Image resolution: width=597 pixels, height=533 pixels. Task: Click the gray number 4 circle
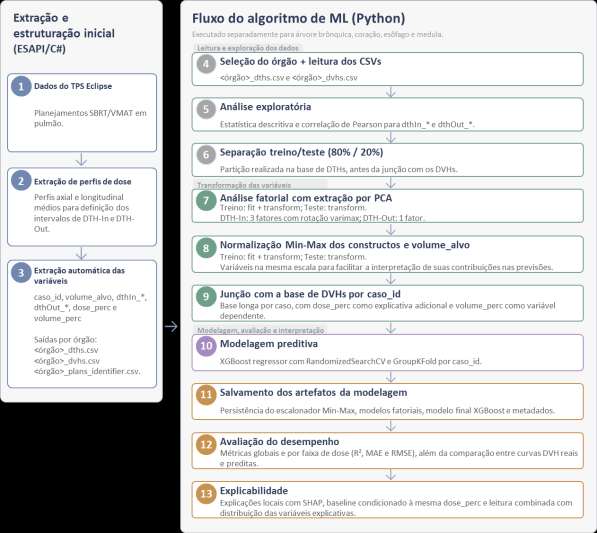(206, 64)
